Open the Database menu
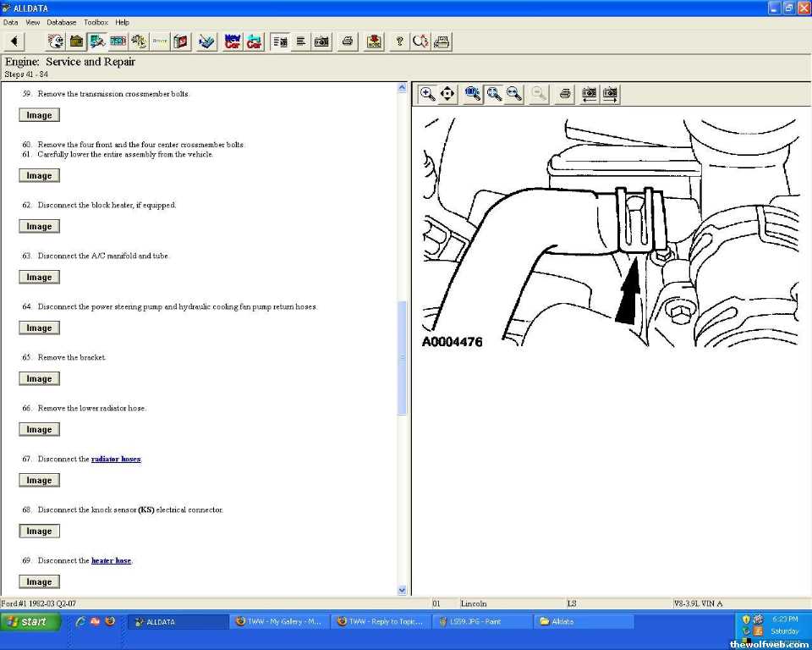 tap(61, 22)
